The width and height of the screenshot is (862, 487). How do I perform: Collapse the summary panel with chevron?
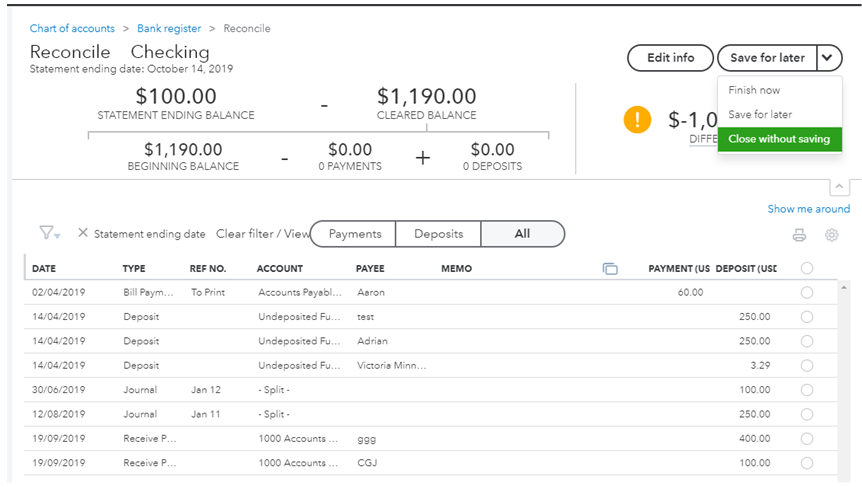click(839, 187)
